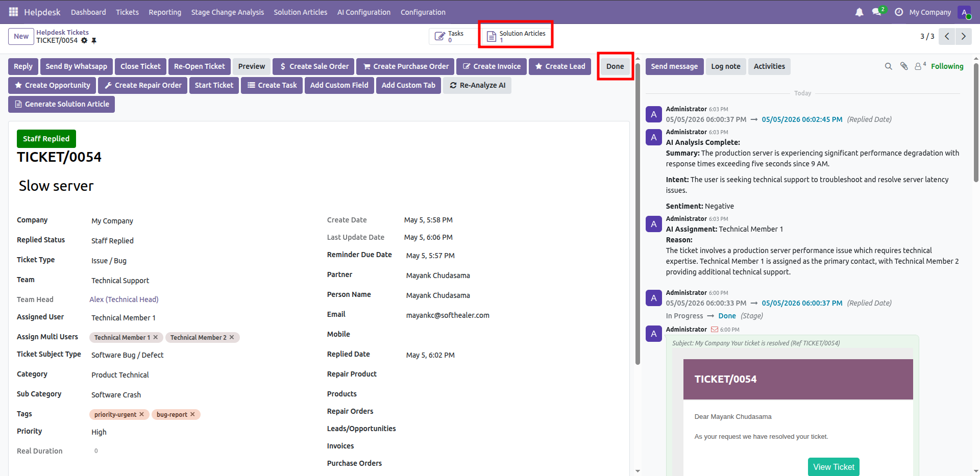Click the Priority field High

coord(99,432)
